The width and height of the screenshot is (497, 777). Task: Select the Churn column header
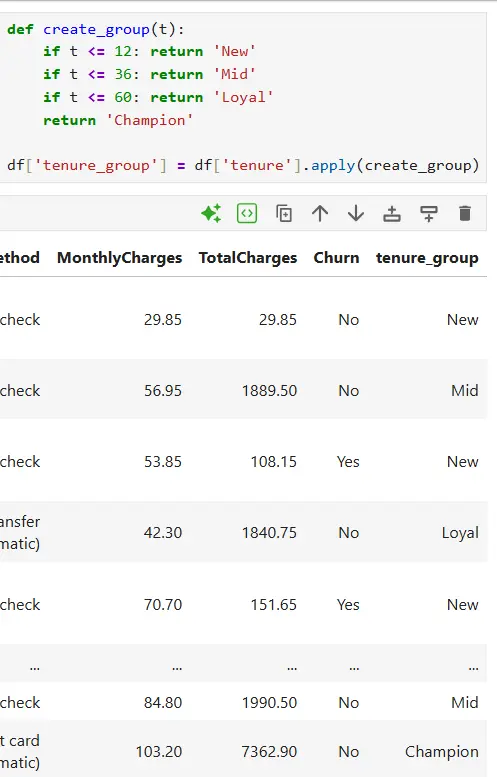(336, 258)
